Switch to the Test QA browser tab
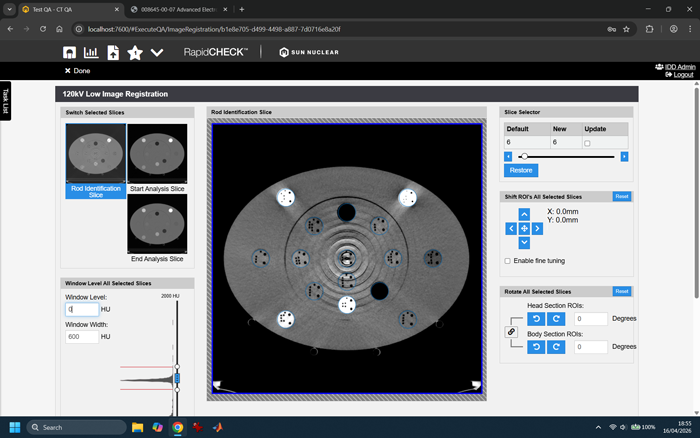The image size is (700, 438). [60, 9]
